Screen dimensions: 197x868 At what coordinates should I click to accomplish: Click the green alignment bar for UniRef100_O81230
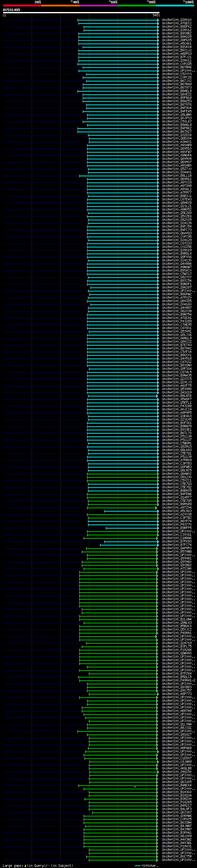pyautogui.click(x=123, y=477)
